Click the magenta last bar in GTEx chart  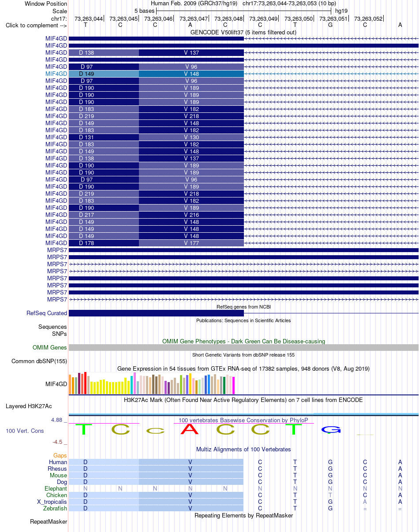[233, 385]
